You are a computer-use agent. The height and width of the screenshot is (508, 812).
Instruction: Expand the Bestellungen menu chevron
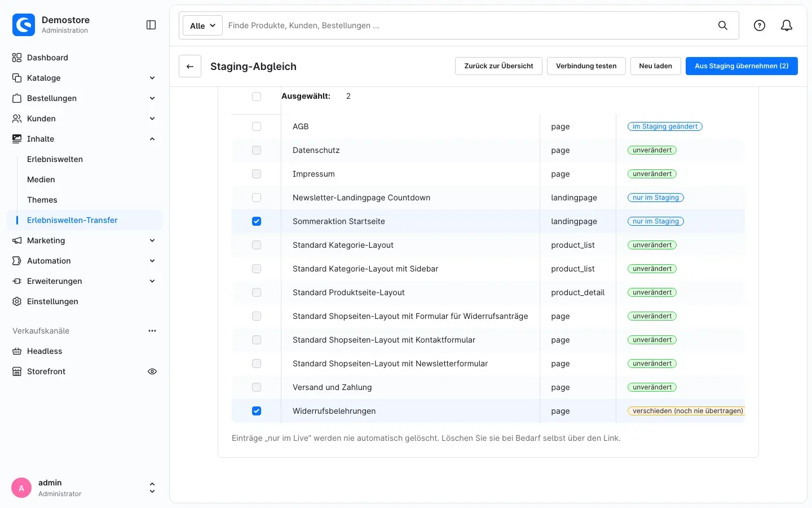click(152, 98)
